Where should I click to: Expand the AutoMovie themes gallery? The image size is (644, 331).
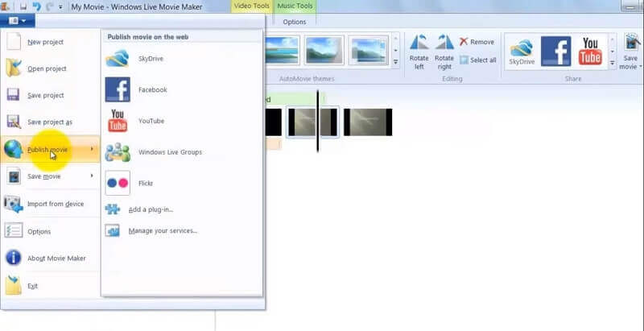point(396,62)
